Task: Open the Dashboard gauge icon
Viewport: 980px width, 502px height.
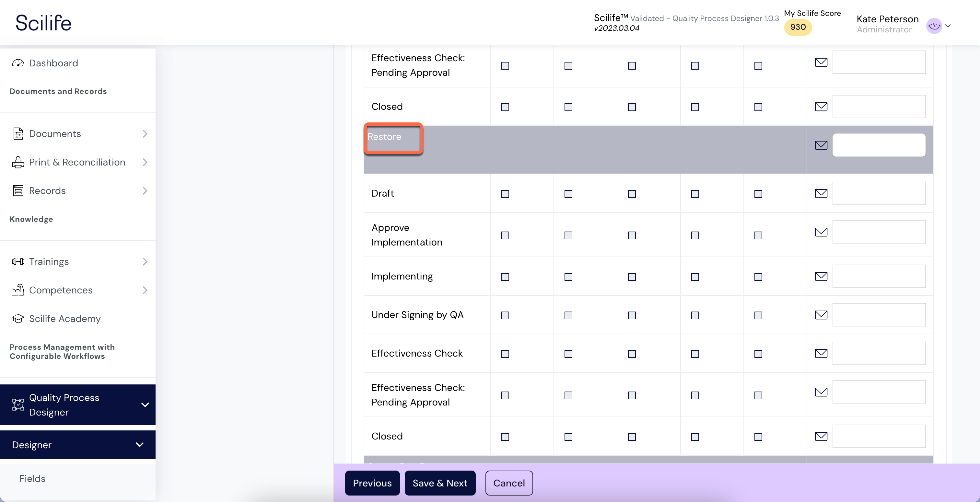Action: coord(18,63)
